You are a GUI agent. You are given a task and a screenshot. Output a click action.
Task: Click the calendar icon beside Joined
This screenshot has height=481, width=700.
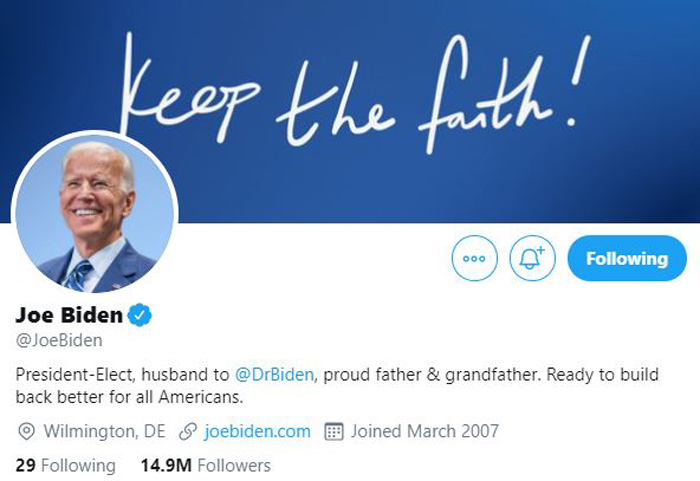tap(334, 432)
